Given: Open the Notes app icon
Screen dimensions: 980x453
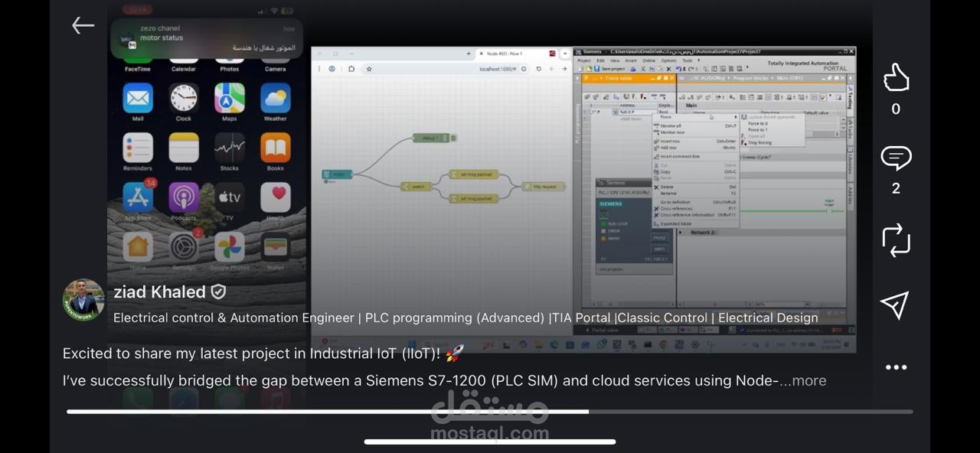Looking at the screenshot, I should click(x=184, y=148).
